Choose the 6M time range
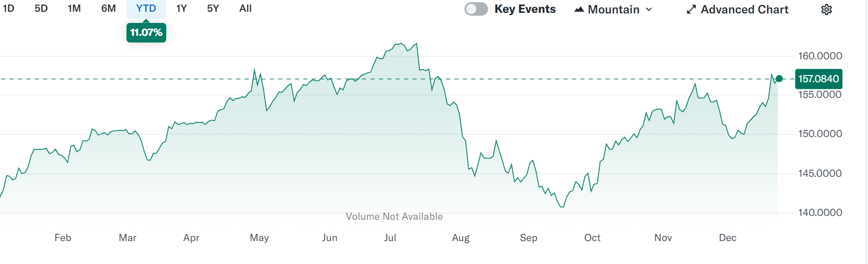 tap(109, 8)
